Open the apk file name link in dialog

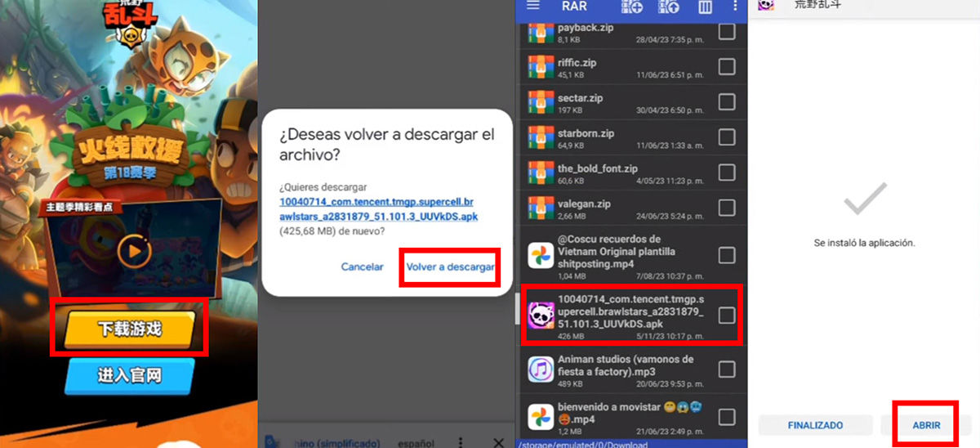click(x=378, y=208)
